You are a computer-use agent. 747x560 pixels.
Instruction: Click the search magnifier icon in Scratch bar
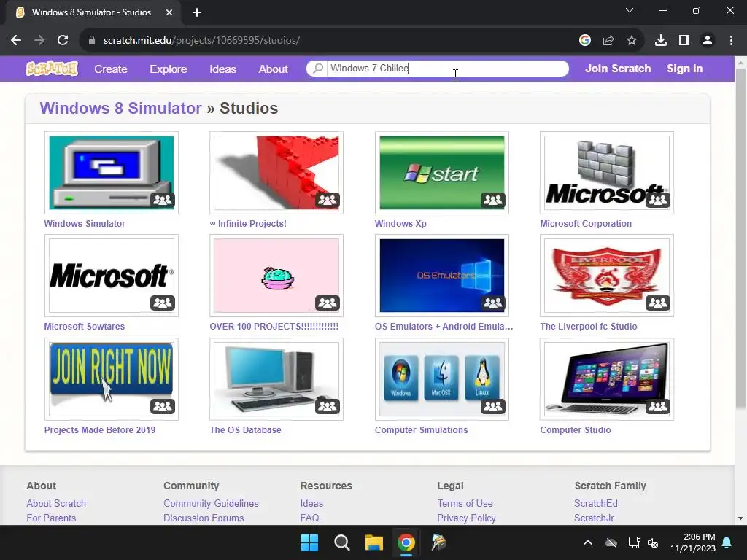point(318,68)
